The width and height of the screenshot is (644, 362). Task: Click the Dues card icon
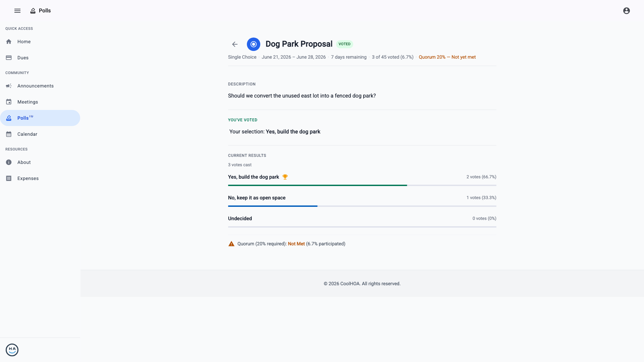(9, 58)
